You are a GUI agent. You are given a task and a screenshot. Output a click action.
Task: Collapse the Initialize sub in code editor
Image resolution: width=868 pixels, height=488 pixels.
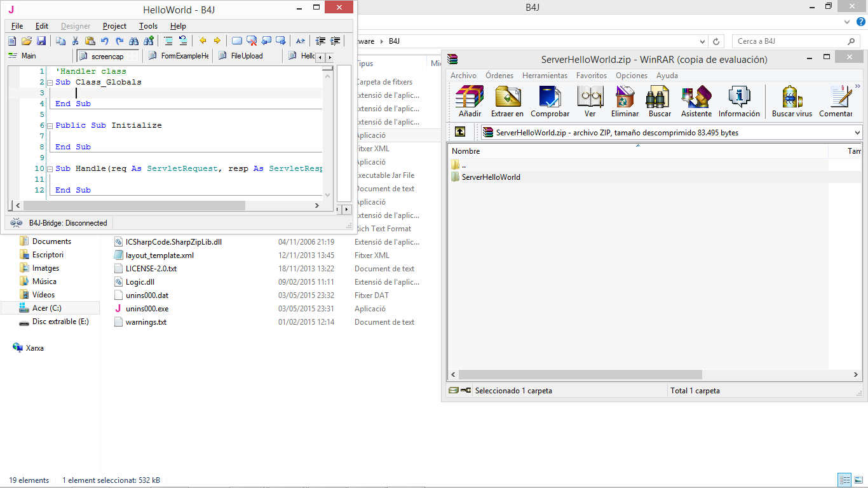[50, 126]
